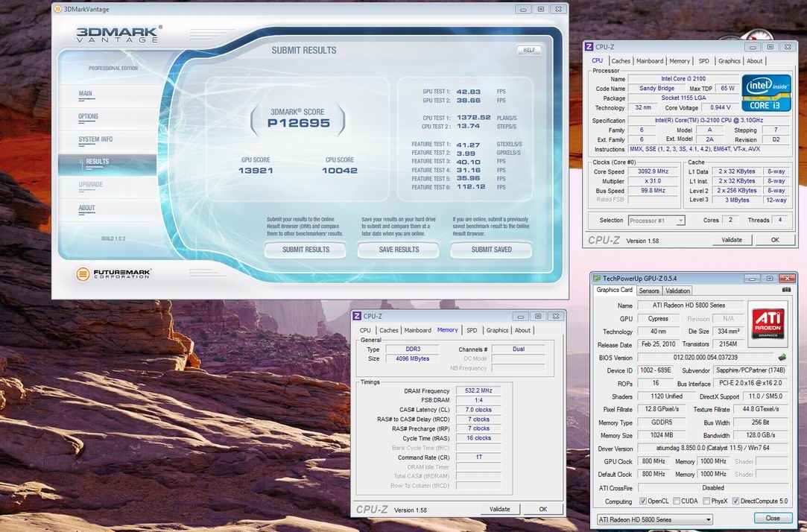
Task: Click OK in the CPU-Z Memory window
Action: pyautogui.click(x=543, y=510)
